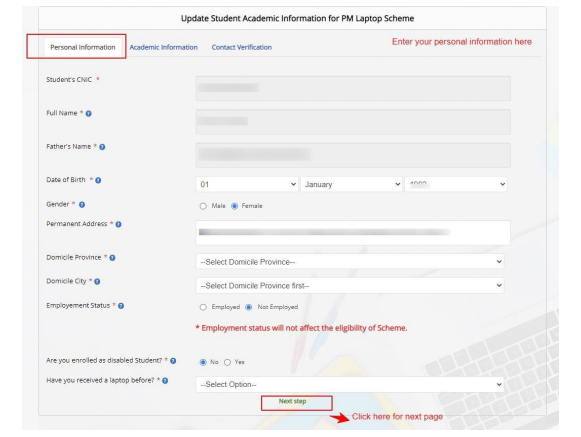Switch to the Contact Verification tab
This screenshot has width=581, height=437.
point(242,47)
